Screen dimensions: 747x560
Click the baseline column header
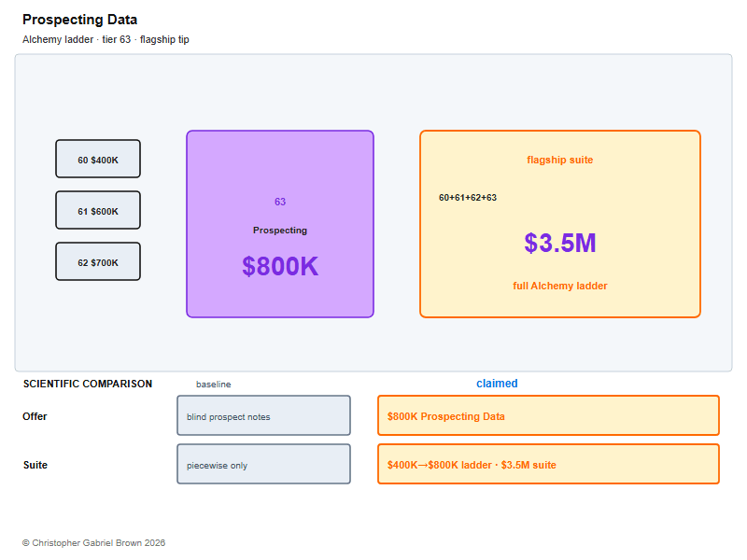214,385
